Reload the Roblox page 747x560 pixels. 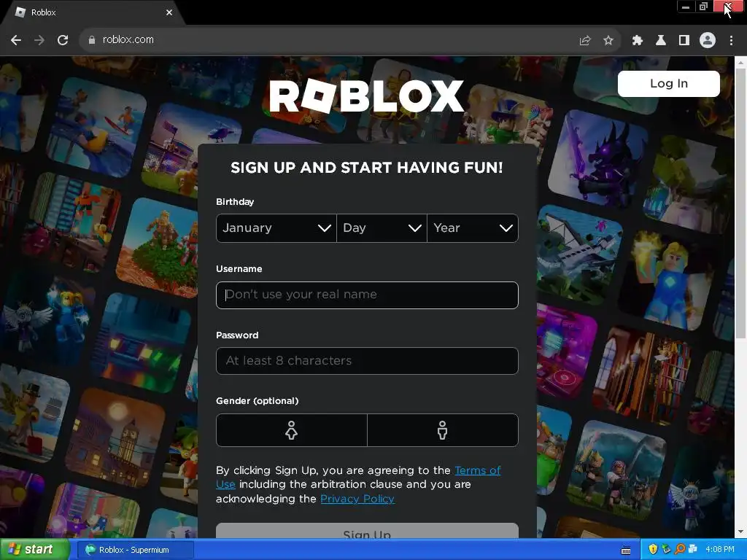[63, 40]
